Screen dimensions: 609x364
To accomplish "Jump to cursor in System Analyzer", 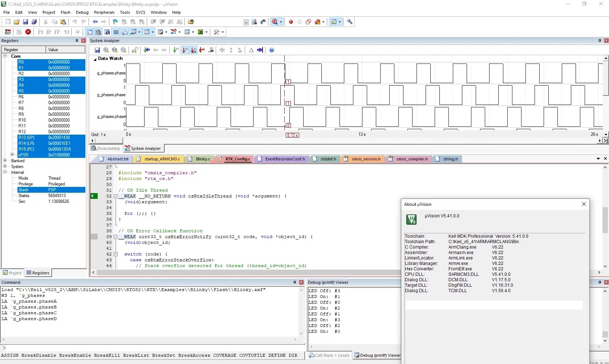I will pos(147,50).
